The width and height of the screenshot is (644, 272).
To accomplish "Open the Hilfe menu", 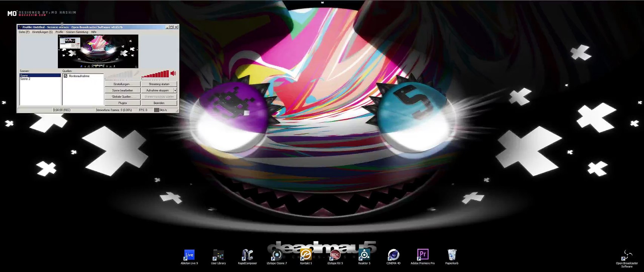I will point(94,32).
